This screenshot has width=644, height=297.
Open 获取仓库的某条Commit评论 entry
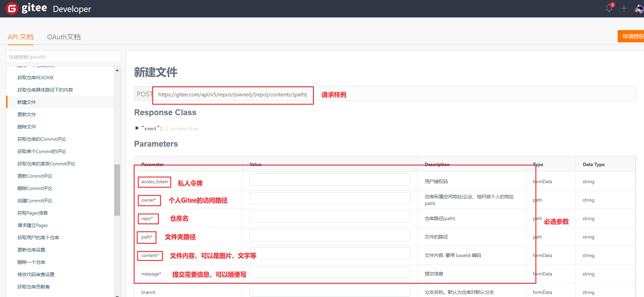point(46,164)
